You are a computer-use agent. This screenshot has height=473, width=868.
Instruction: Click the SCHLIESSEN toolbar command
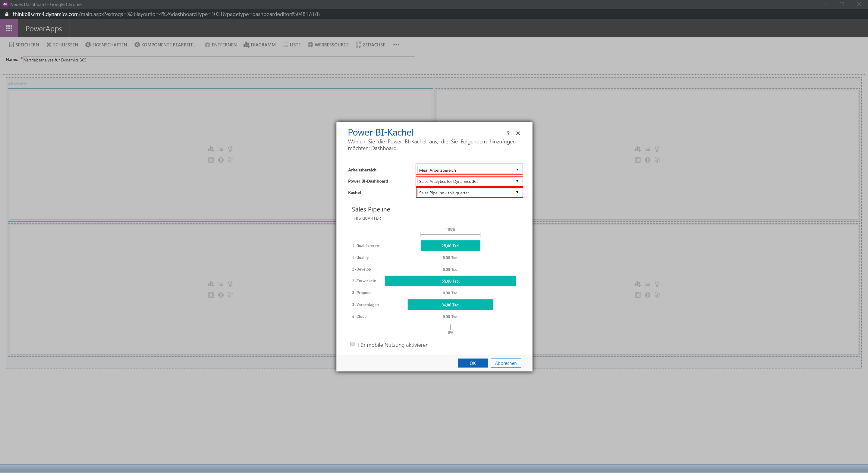coord(62,45)
